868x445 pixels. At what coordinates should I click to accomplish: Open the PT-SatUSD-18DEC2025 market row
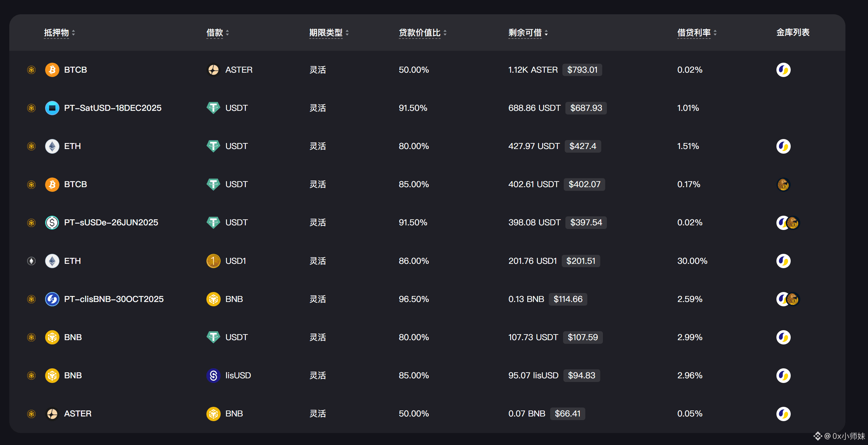[x=112, y=108]
